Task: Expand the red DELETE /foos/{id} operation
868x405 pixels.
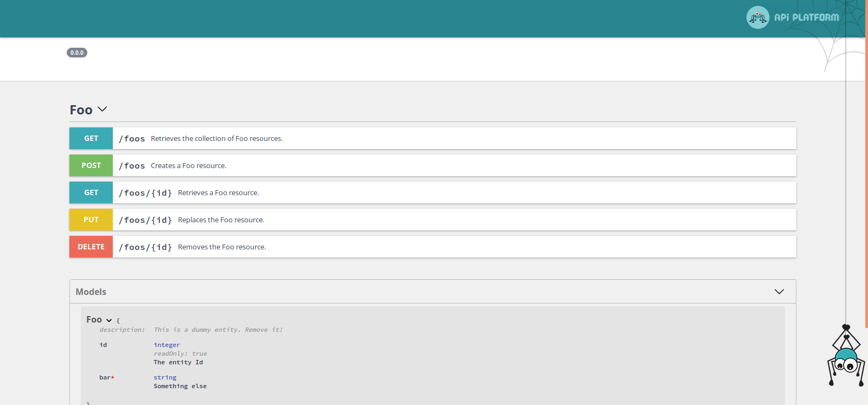Action: point(91,247)
